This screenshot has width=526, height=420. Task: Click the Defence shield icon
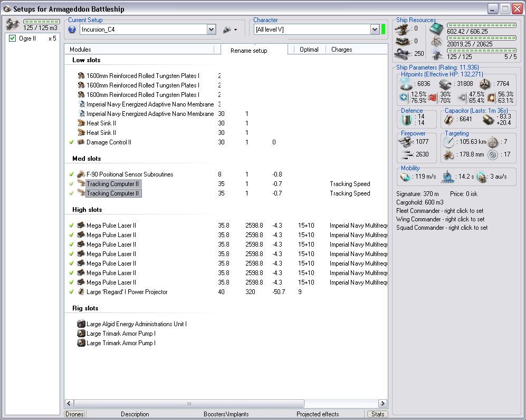(x=407, y=120)
